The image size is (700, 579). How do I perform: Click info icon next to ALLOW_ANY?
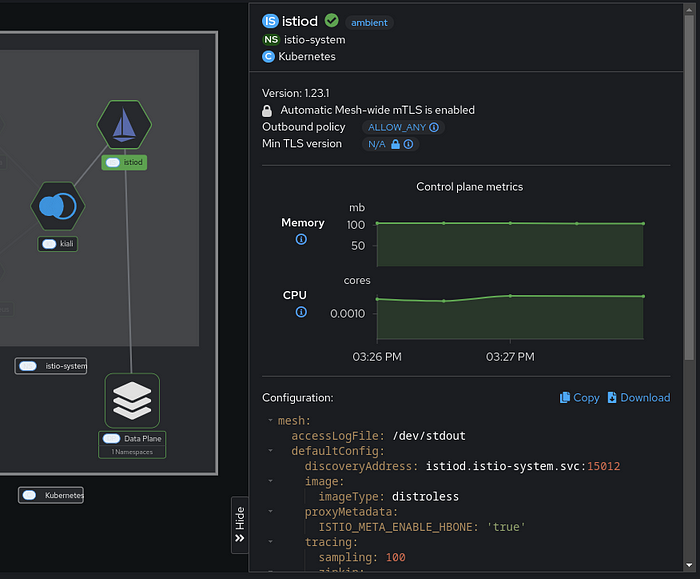point(434,127)
